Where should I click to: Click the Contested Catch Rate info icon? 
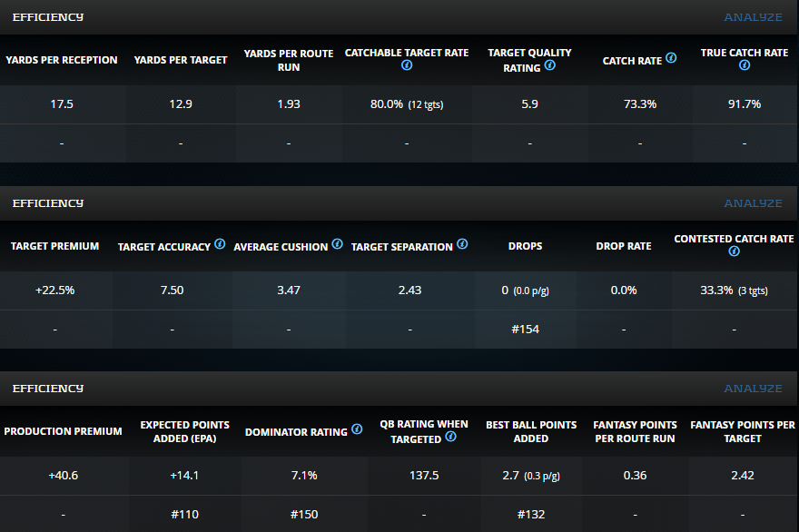(734, 251)
